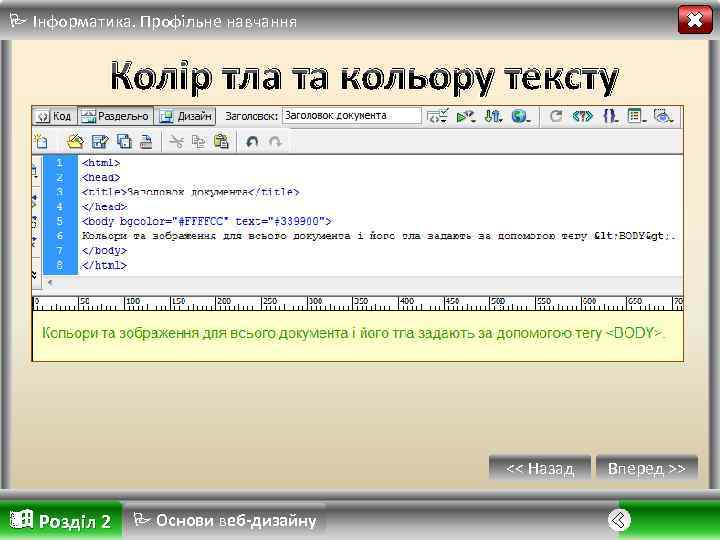The height and width of the screenshot is (540, 720).
Task: Redo the last action
Action: pyautogui.click(x=276, y=142)
